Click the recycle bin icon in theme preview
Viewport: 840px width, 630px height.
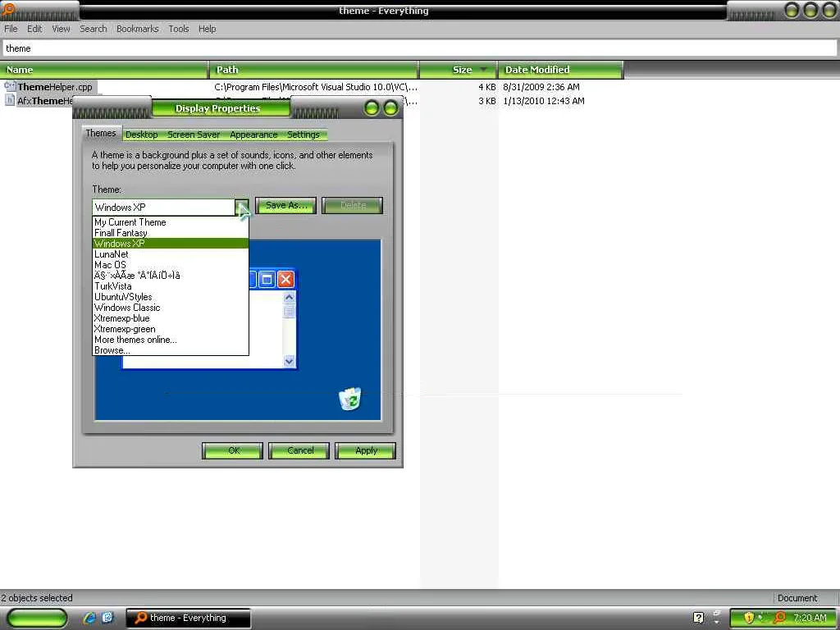tap(350, 399)
